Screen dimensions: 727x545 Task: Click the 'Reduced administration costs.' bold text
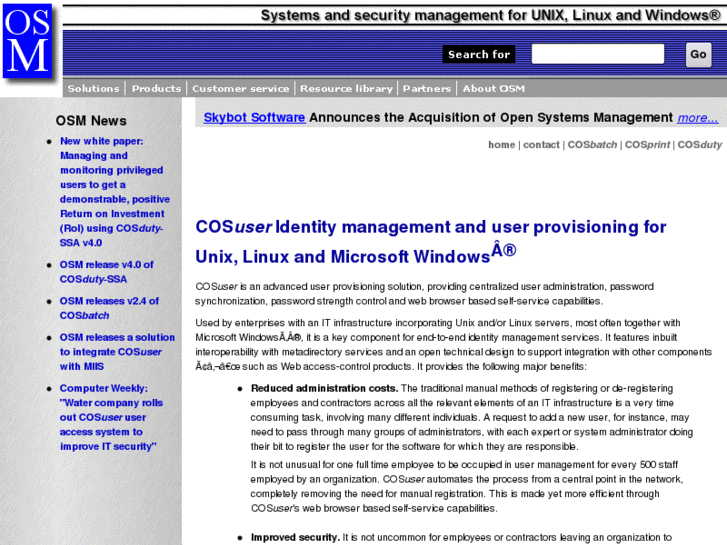click(325, 388)
